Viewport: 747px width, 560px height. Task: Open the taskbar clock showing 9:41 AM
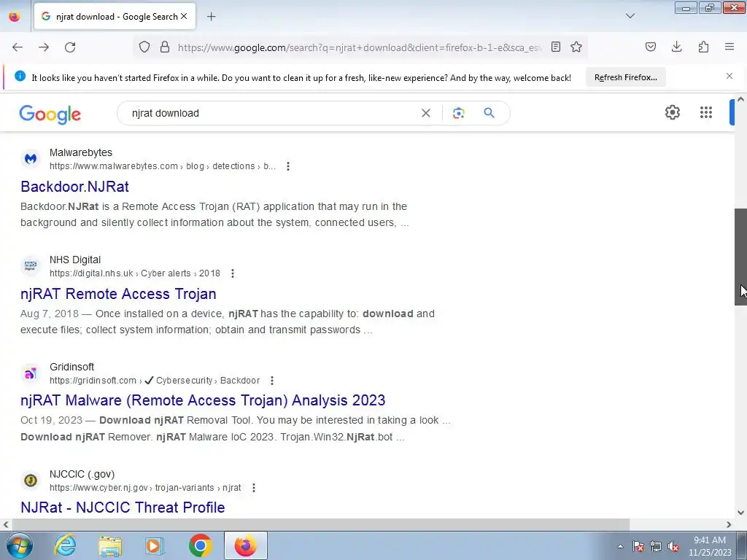[709, 546]
